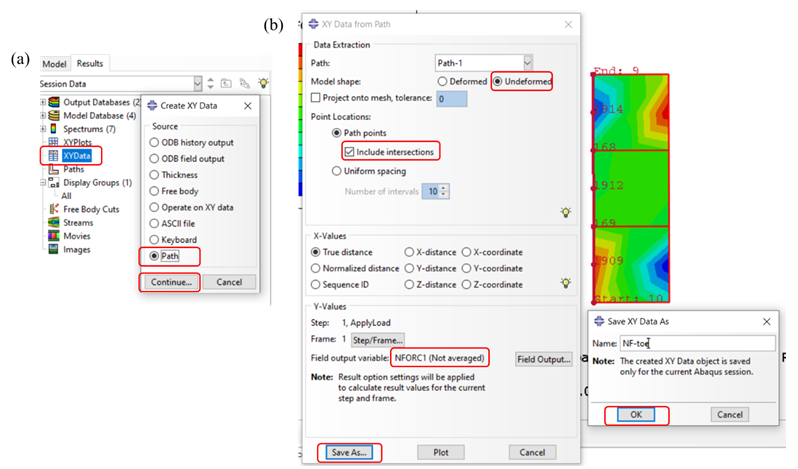Click the XYPlots grid icon
This screenshot has height=469, width=798.
coord(53,142)
